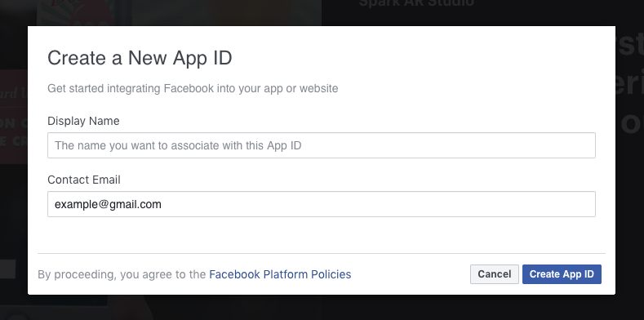Click the 'By proceeding, you agree to the' text
This screenshot has width=644, height=320.
point(122,274)
